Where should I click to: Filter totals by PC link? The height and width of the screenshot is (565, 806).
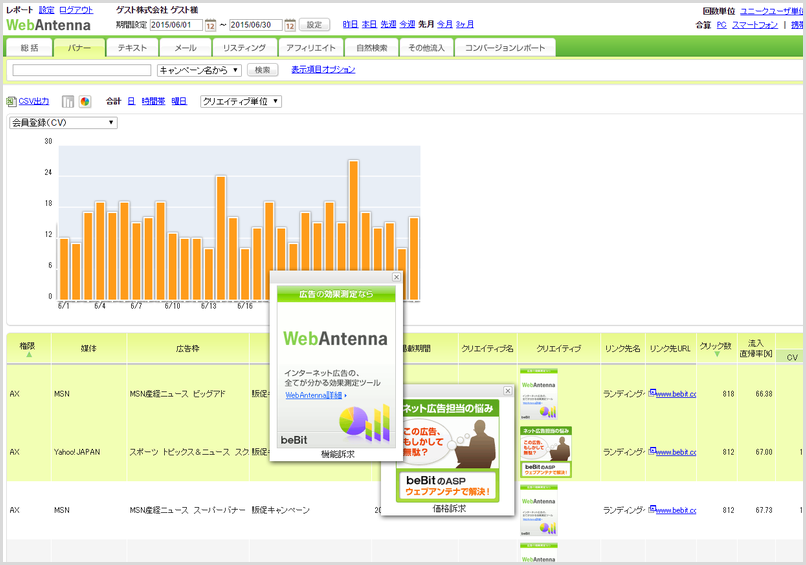[722, 25]
